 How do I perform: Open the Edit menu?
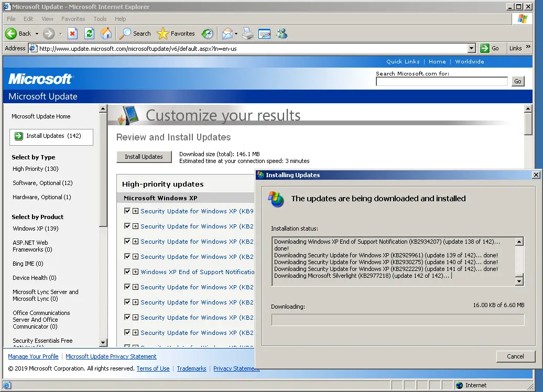28,19
